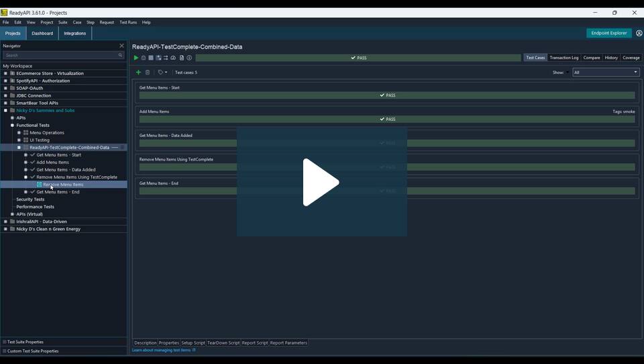Image resolution: width=644 pixels, height=364 pixels.
Task: Open the user account profile icon
Action: pyautogui.click(x=639, y=33)
